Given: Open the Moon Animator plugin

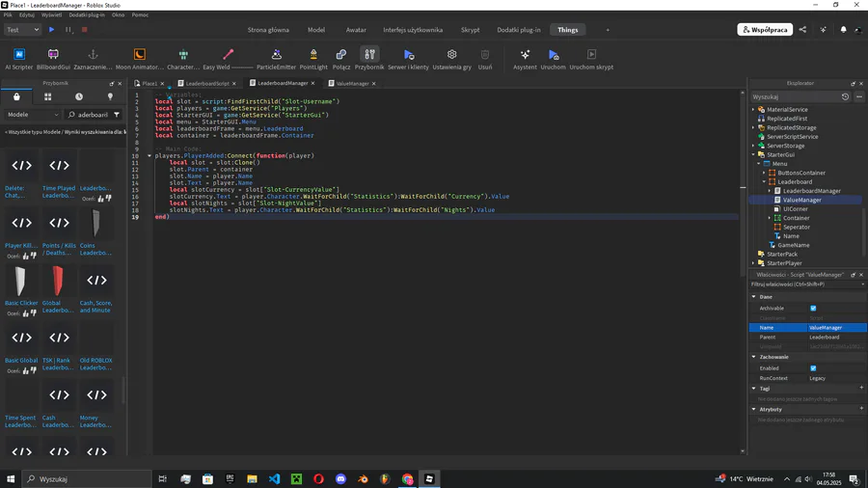Looking at the screenshot, I should pos(140,58).
